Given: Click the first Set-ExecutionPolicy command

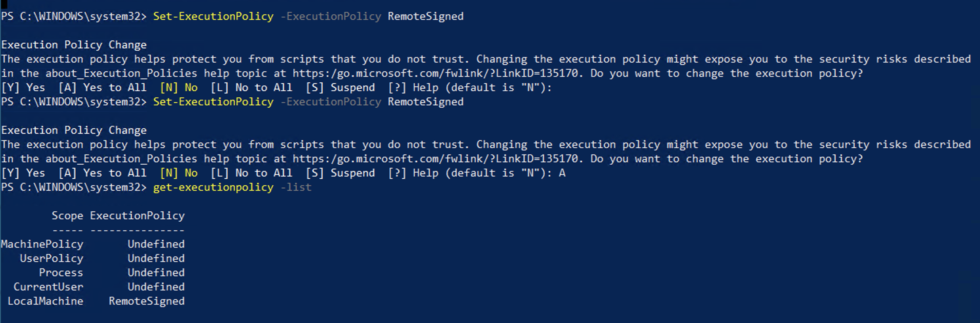Looking at the screenshot, I should point(213,16).
